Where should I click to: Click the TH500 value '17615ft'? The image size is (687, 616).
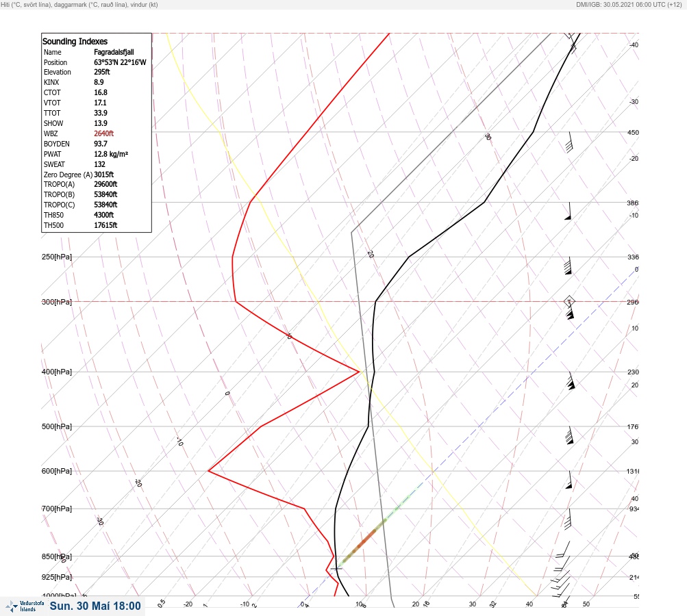tap(105, 225)
